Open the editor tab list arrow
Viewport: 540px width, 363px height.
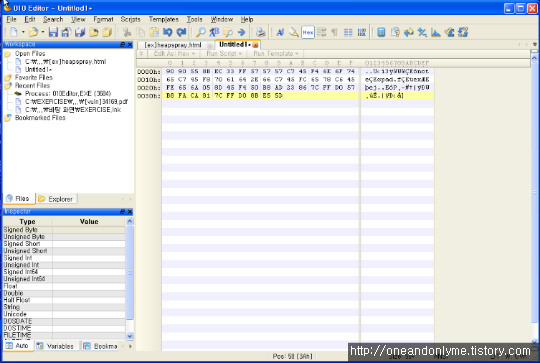tap(534, 44)
